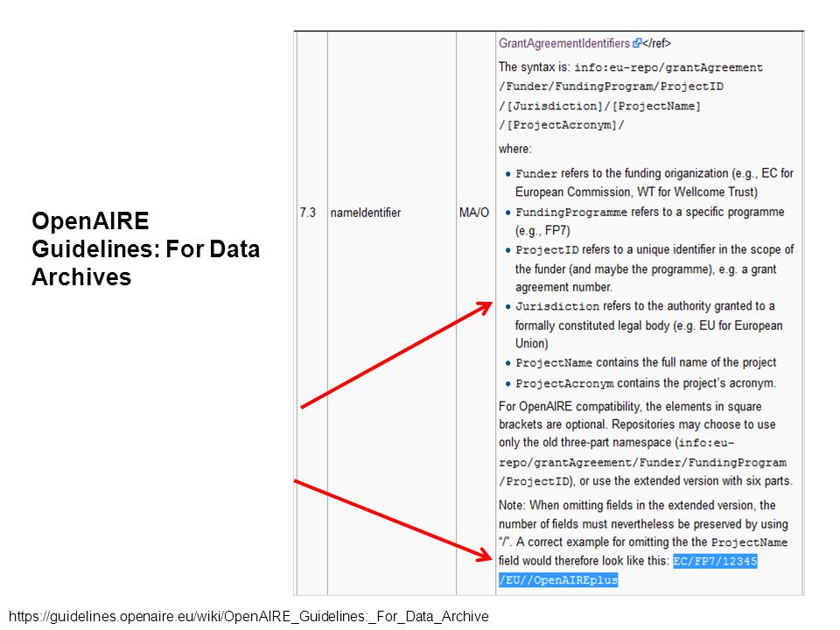Screen dimensions: 840x630
Task: Select the '7.3' table cell
Action: click(311, 313)
